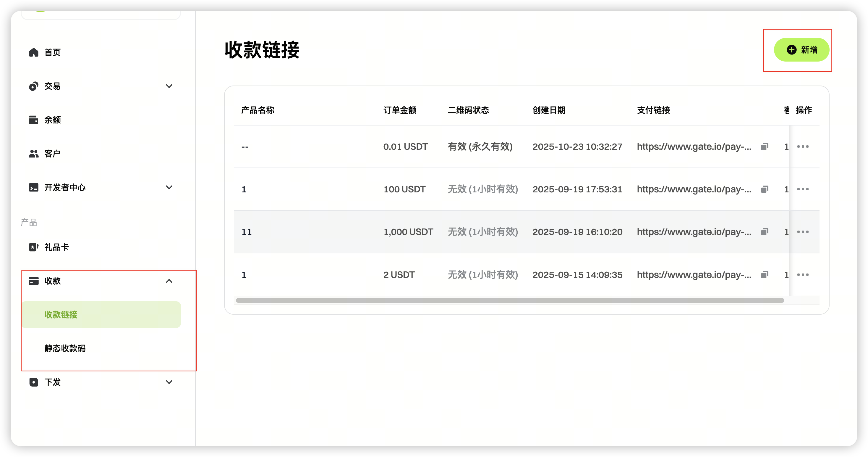Click the table's horizontal scrollbar
868x457 pixels.
click(509, 300)
